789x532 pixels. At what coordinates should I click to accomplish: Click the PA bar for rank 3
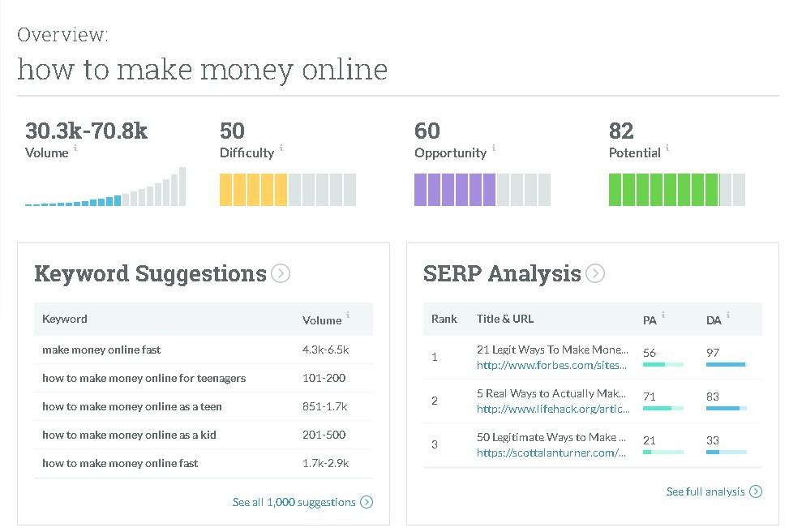click(x=663, y=452)
